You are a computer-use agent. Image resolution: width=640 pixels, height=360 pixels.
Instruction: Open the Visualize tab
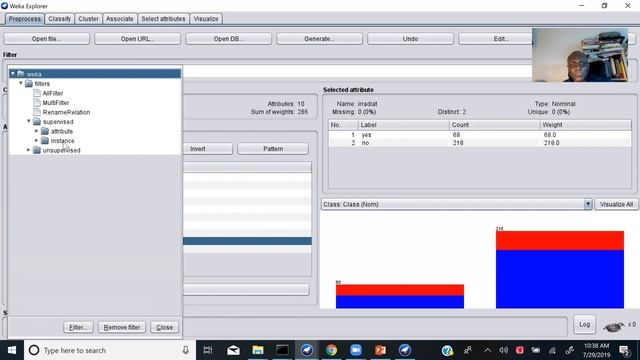click(206, 19)
